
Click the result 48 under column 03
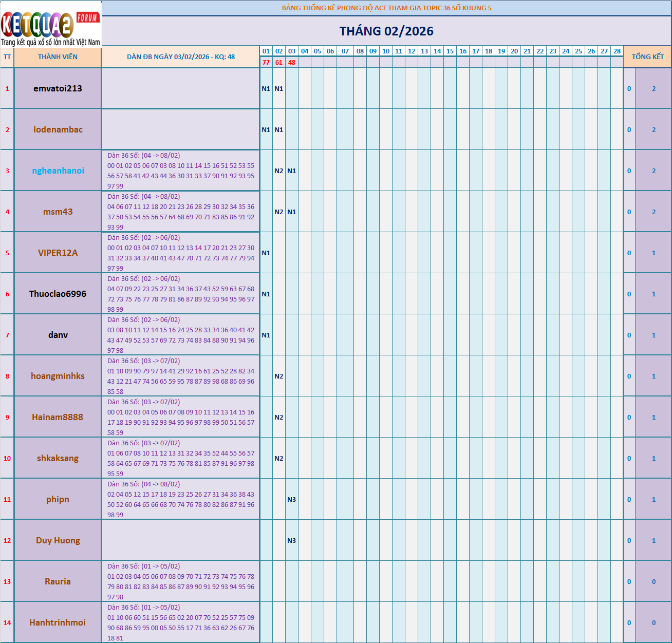pyautogui.click(x=292, y=63)
